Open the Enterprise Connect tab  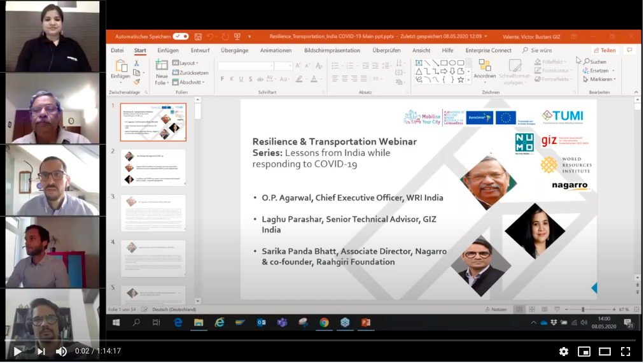click(488, 50)
